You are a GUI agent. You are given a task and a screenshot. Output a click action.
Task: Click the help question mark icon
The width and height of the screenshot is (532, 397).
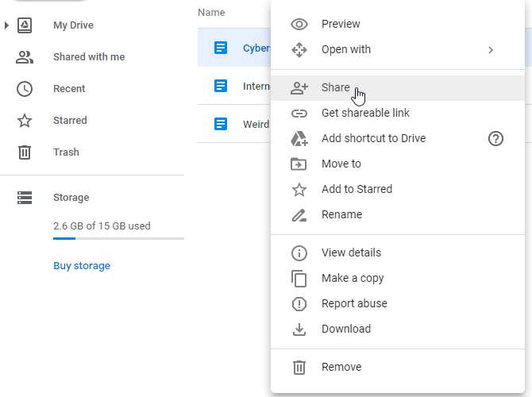[495, 138]
